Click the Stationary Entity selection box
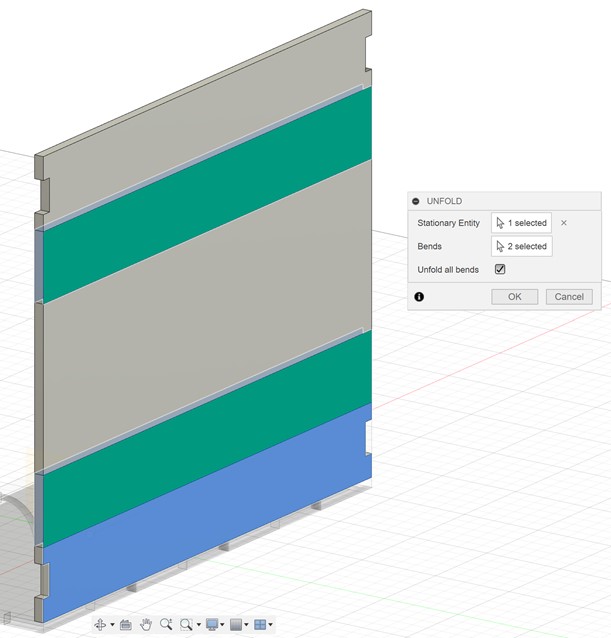This screenshot has width=611, height=638. coord(521,223)
